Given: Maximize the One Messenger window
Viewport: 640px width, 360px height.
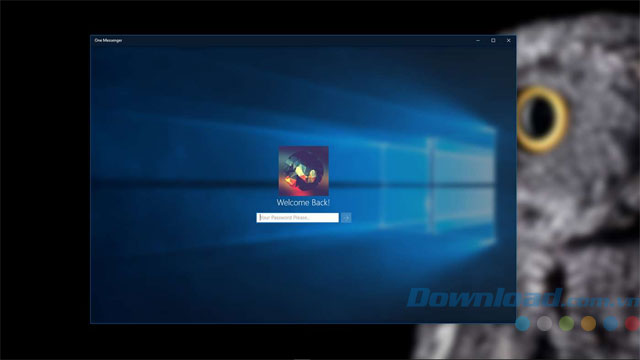Looking at the screenshot, I should point(493,40).
